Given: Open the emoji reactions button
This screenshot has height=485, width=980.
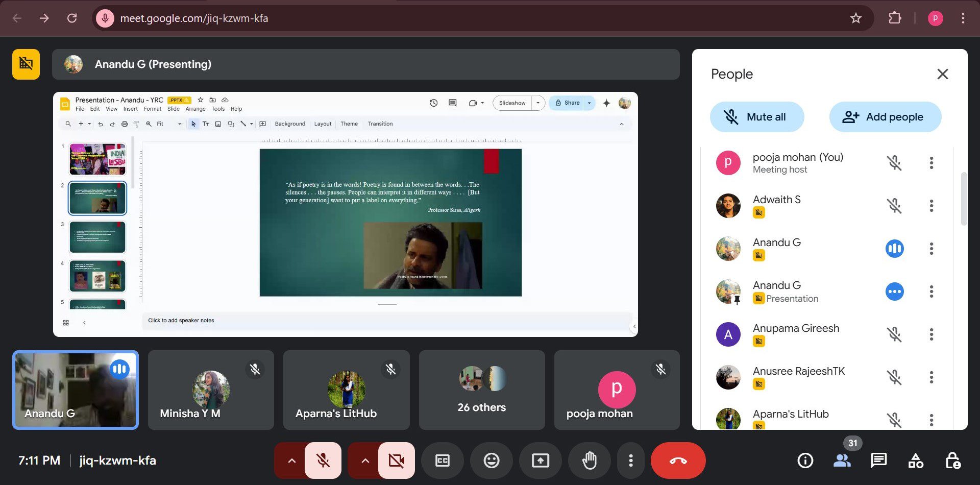Looking at the screenshot, I should [x=491, y=460].
